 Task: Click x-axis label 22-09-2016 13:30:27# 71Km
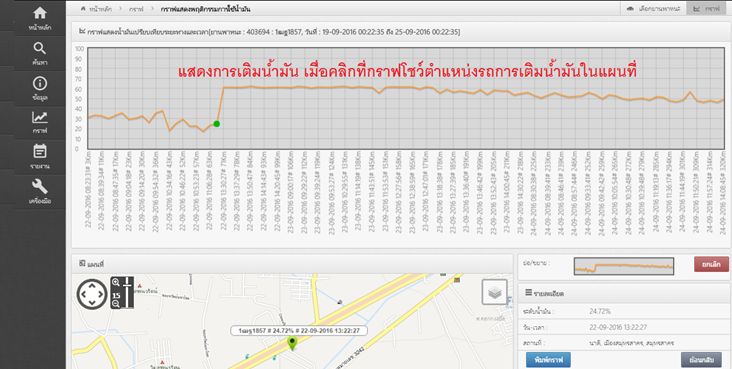[224, 190]
